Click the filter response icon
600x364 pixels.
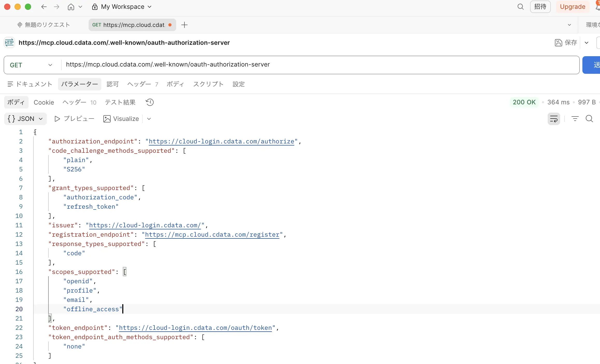tap(575, 119)
